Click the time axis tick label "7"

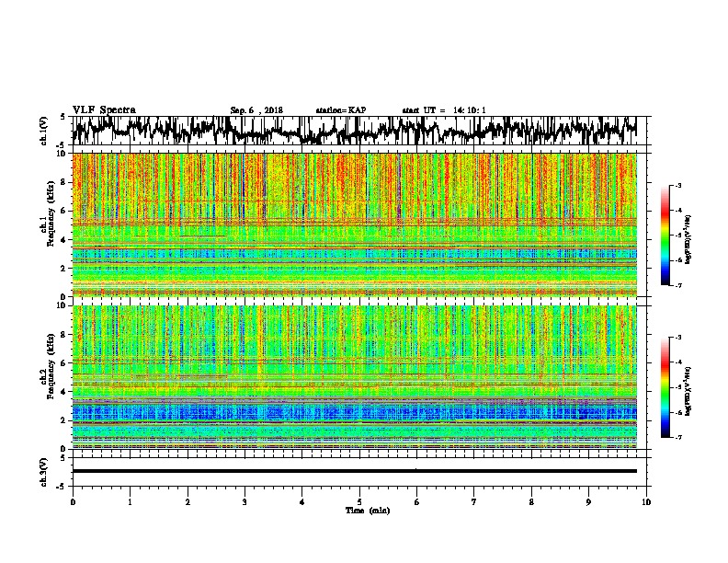coord(474,502)
